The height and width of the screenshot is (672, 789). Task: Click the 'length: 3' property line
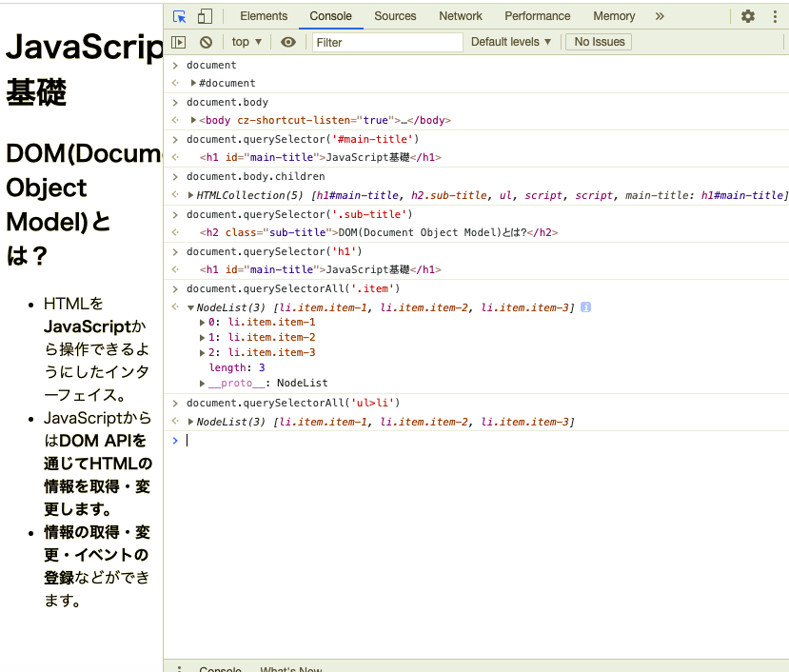point(237,367)
